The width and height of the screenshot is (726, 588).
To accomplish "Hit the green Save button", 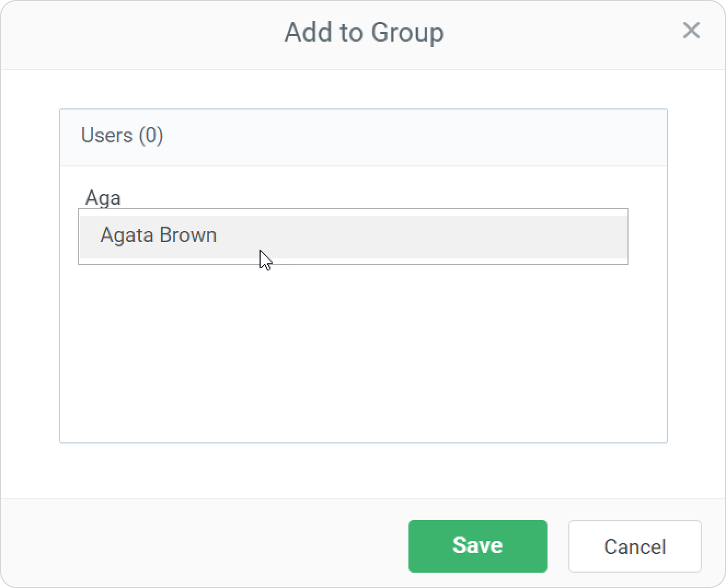I will coord(477,546).
